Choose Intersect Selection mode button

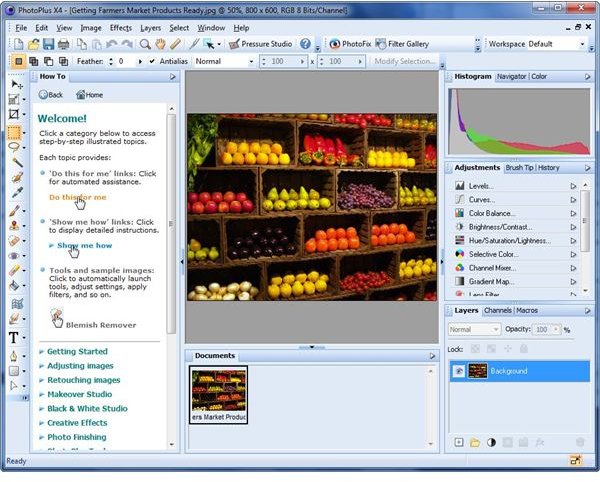(63, 61)
